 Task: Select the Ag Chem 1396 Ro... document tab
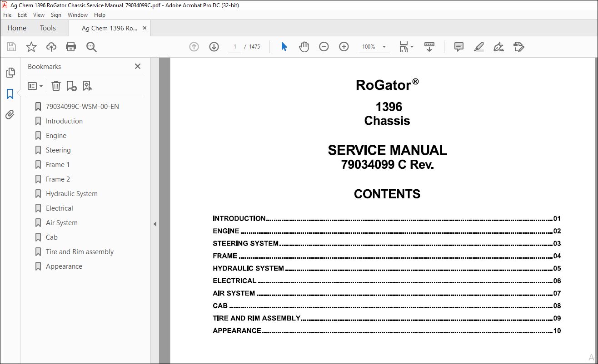pyautogui.click(x=109, y=28)
